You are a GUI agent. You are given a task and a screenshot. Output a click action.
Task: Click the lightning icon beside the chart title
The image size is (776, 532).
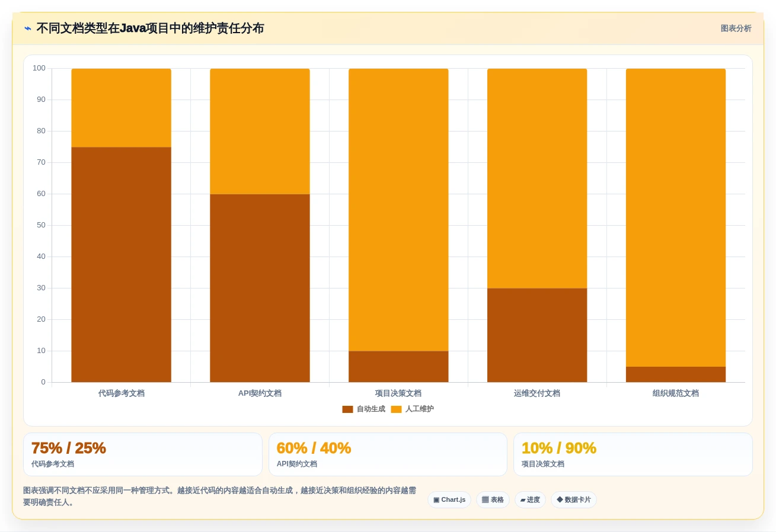point(28,28)
